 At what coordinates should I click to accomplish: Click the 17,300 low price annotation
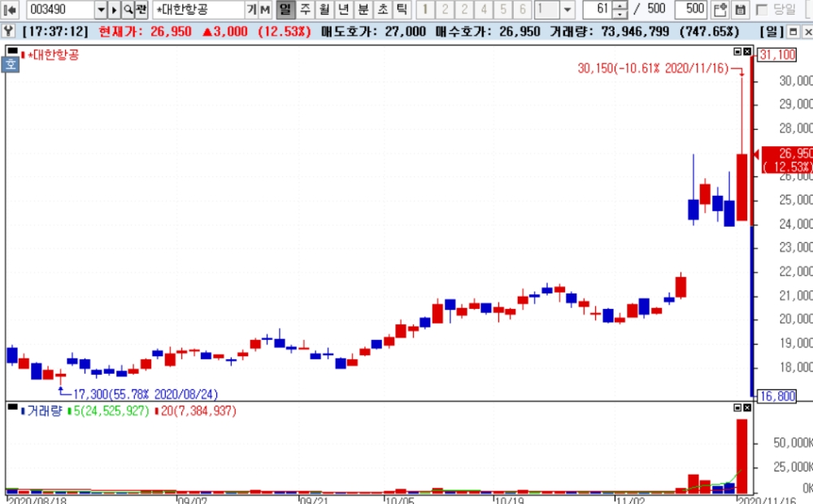[146, 394]
